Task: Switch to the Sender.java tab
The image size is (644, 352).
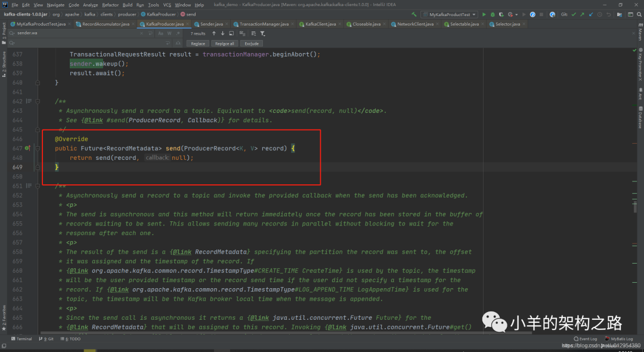Action: click(x=211, y=24)
